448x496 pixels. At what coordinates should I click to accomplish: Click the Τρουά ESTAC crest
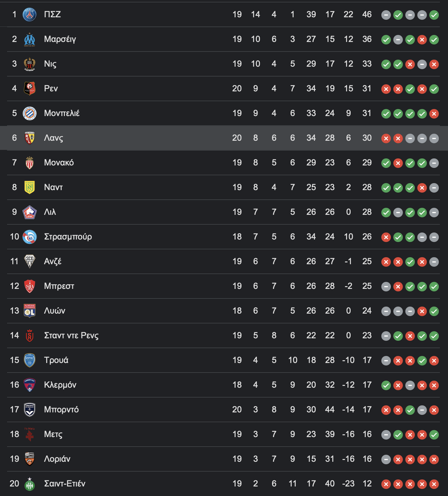[x=29, y=360]
